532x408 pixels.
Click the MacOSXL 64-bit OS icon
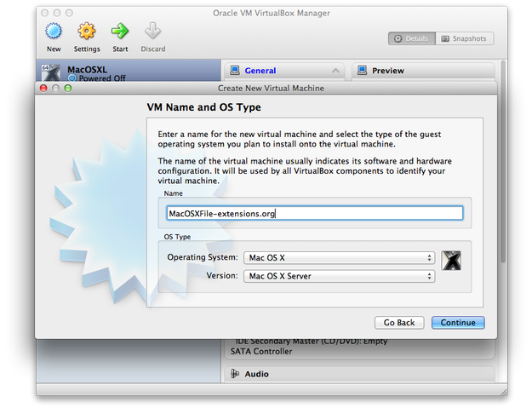[51, 72]
